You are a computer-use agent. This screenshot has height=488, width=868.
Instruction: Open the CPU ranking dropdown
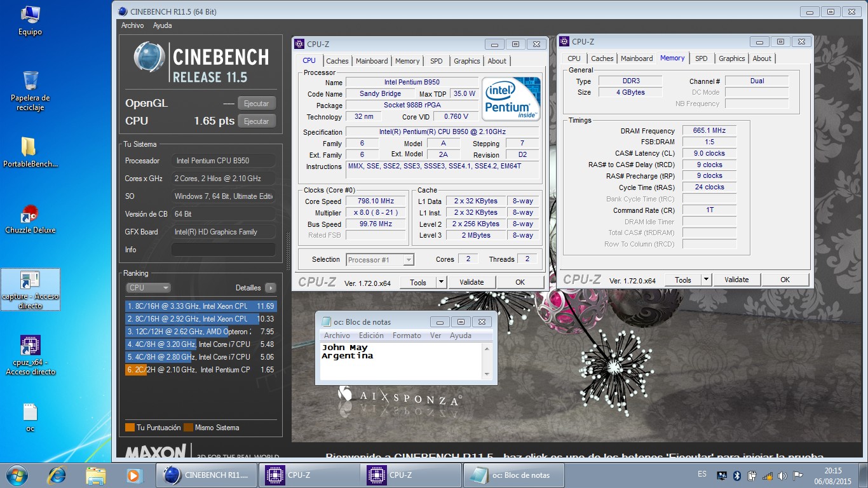pos(149,288)
